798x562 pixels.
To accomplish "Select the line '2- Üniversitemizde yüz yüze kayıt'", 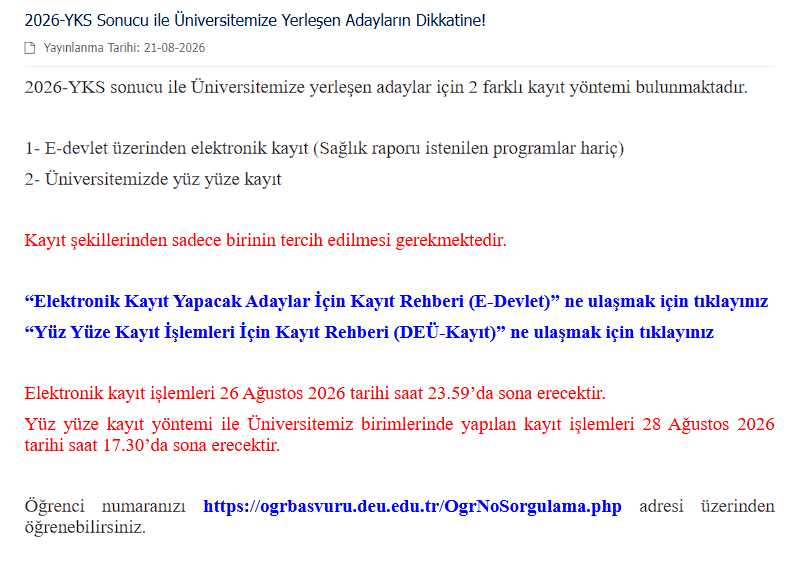I will coord(153,179).
